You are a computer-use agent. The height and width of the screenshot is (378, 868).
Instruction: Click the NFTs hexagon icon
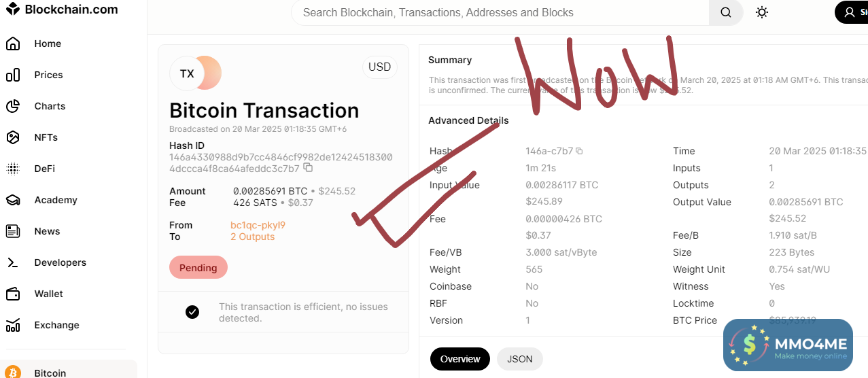pos(12,137)
